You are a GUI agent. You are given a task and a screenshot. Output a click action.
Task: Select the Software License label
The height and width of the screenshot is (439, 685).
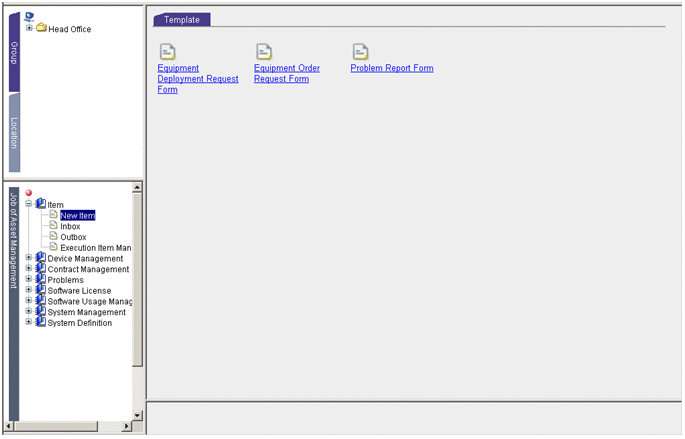[80, 290]
